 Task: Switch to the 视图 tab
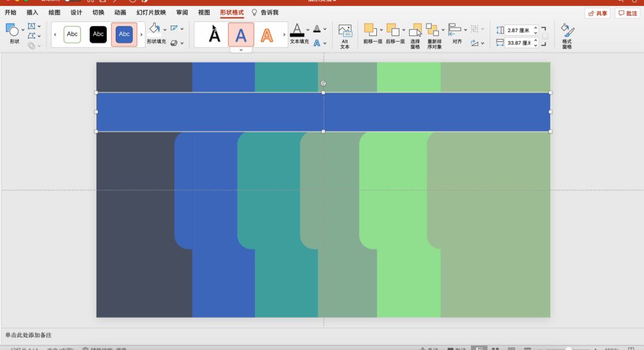pos(204,13)
